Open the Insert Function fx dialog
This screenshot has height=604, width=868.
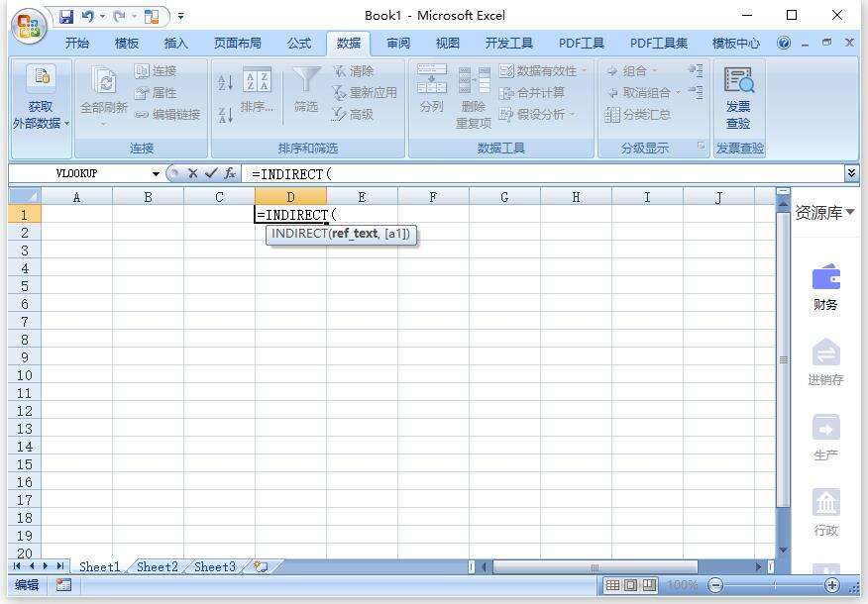tap(230, 173)
